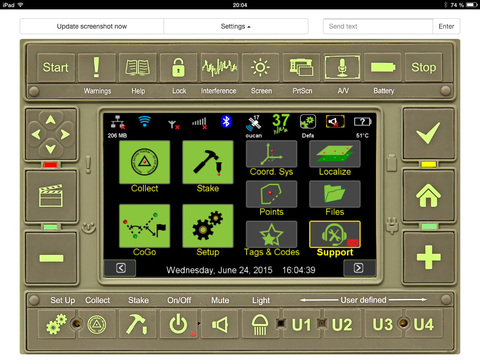Click the Update screenshot now button
Screen dimensions: 480x360
pos(92,26)
